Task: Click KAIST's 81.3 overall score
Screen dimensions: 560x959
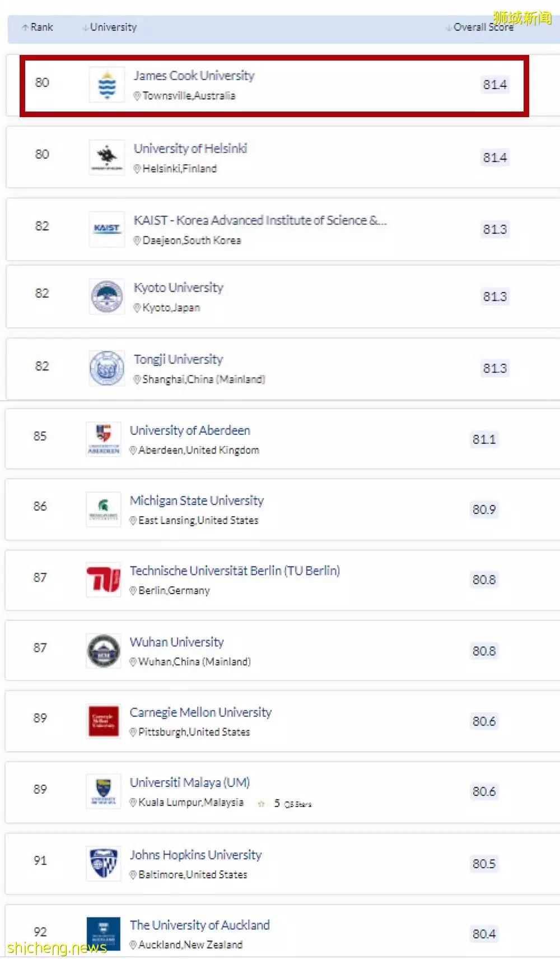Action: (495, 229)
